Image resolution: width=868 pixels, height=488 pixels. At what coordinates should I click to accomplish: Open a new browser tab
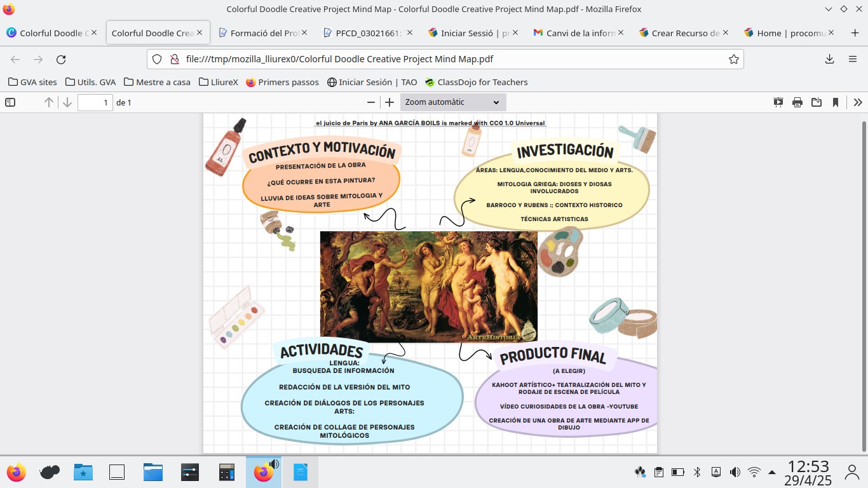(855, 33)
